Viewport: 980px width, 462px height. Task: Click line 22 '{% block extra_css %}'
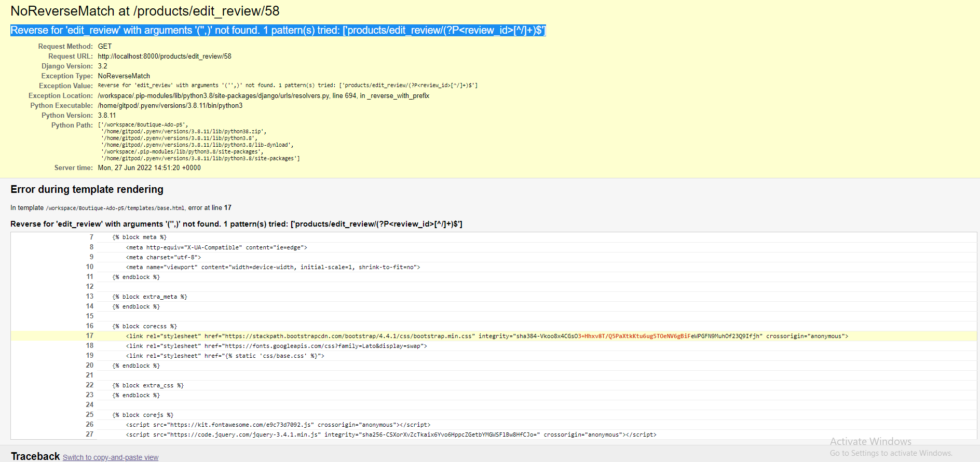[x=148, y=385]
